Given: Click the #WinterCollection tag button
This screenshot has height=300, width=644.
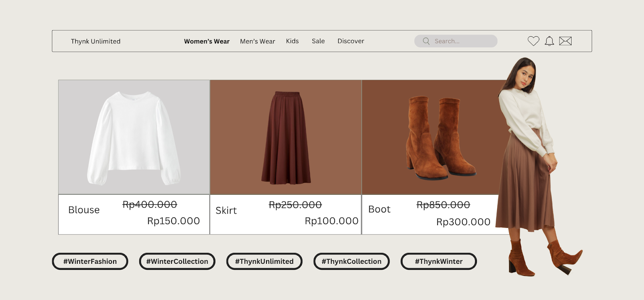Looking at the screenshot, I should click(x=177, y=261).
